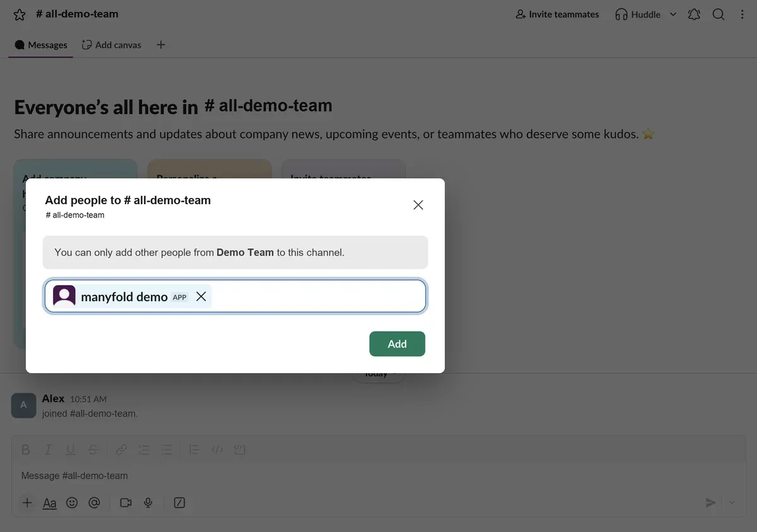Switch to the Messages tab
The height and width of the screenshot is (532, 757).
click(41, 45)
